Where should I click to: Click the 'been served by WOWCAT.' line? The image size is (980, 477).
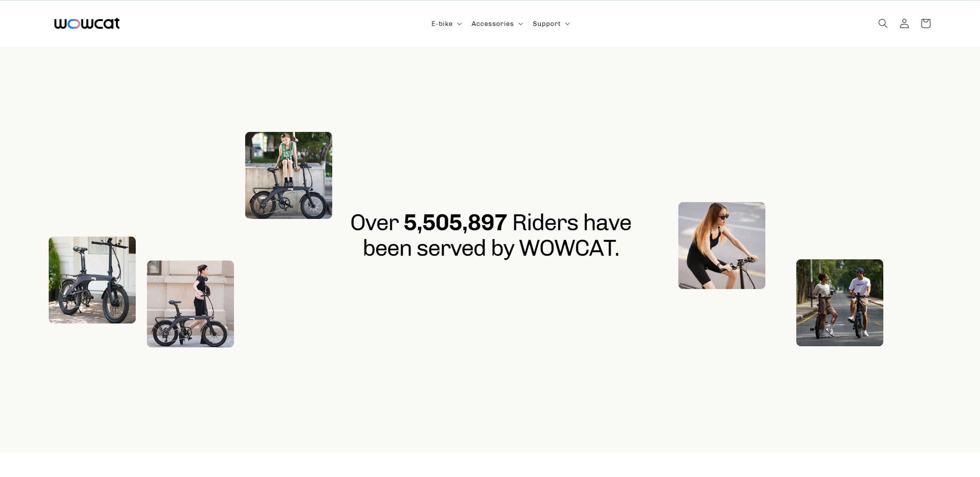pyautogui.click(x=491, y=248)
